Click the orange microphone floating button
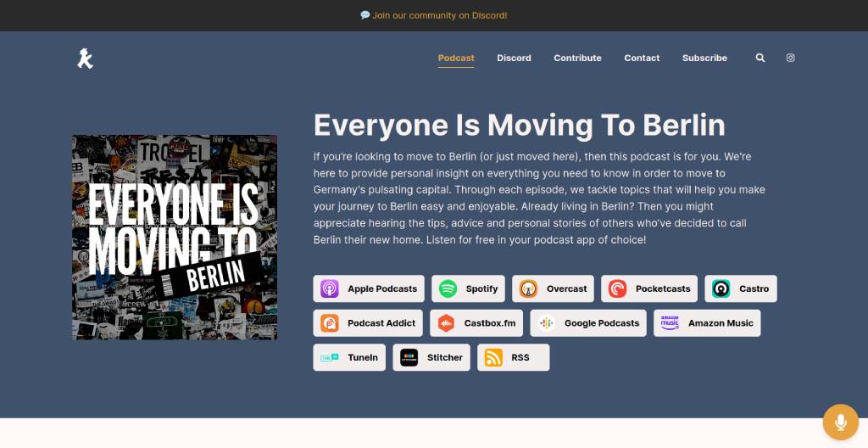The image size is (868, 448). [840, 422]
